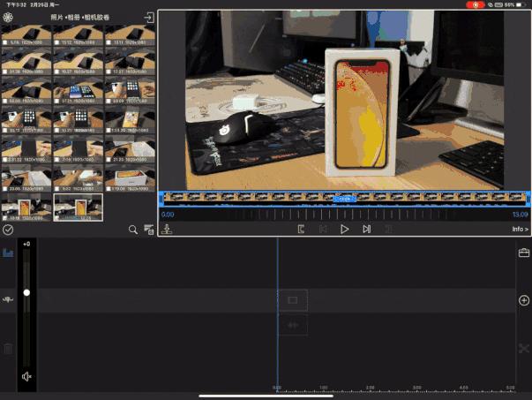The width and height of the screenshot is (532, 400).
Task: Toggle the track link icon
Action: [8, 299]
